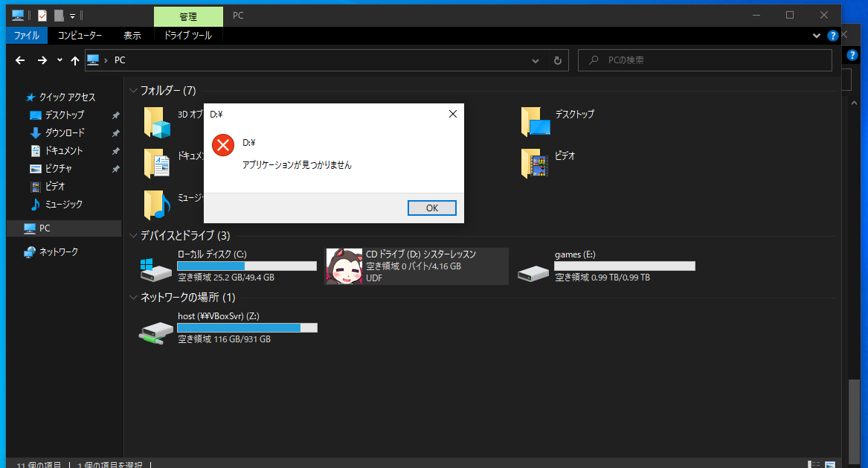Screen dimensions: 868x468
Task: Collapse the ネットワークの場所 group
Action: click(134, 298)
